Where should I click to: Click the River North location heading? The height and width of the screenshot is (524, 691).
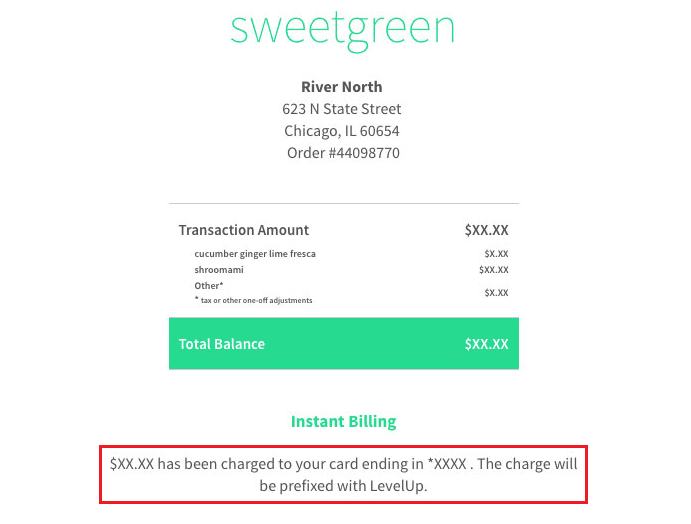(342, 87)
